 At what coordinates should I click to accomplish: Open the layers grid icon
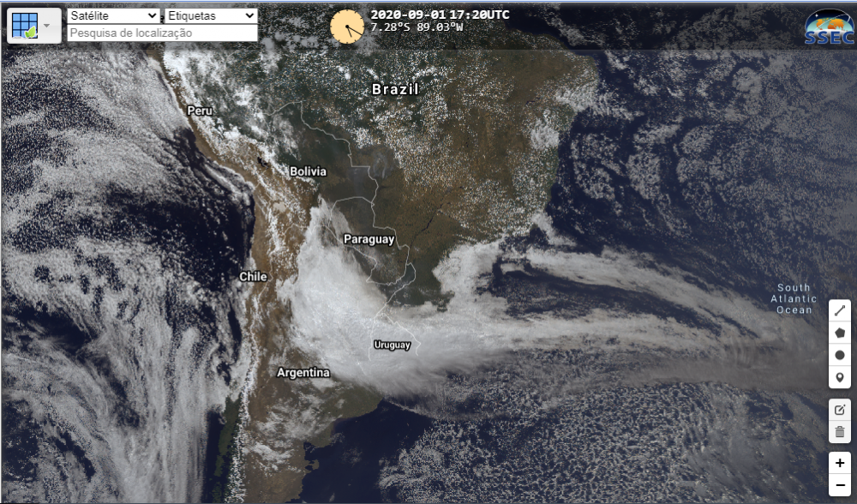[x=25, y=25]
